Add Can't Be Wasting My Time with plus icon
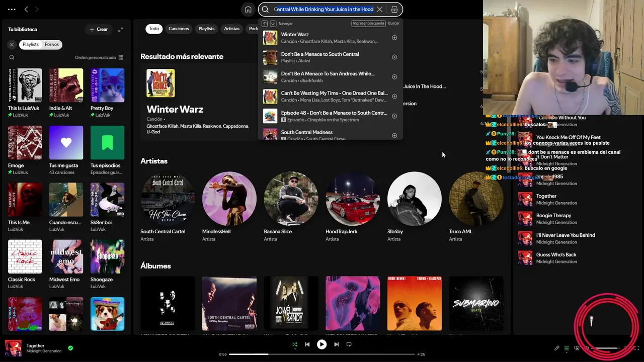The image size is (644, 362). click(x=394, y=97)
